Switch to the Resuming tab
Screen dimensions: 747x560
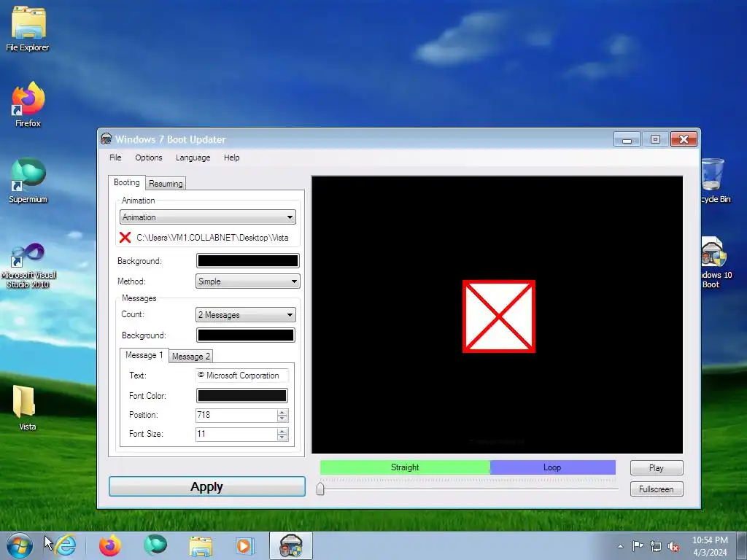click(x=166, y=184)
